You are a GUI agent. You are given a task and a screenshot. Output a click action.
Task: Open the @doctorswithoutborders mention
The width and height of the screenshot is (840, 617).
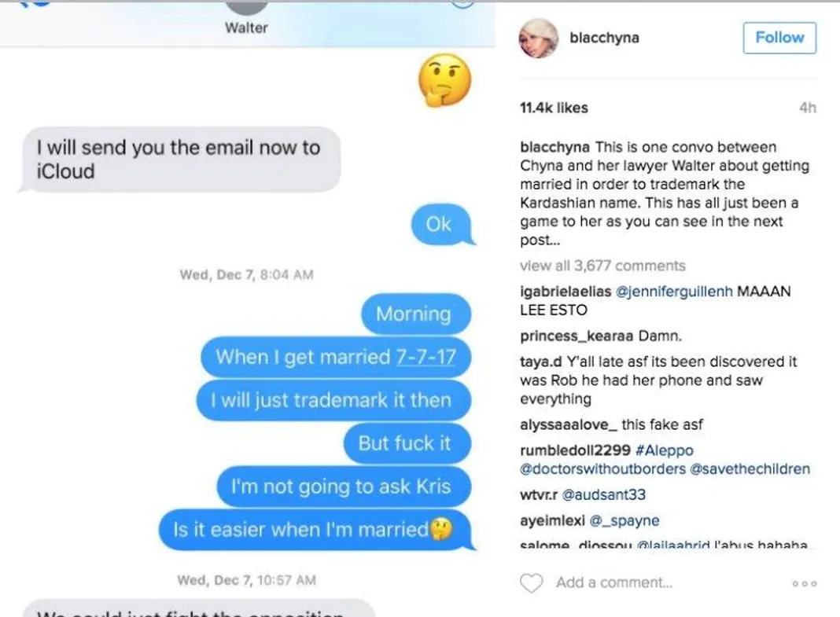[602, 468]
